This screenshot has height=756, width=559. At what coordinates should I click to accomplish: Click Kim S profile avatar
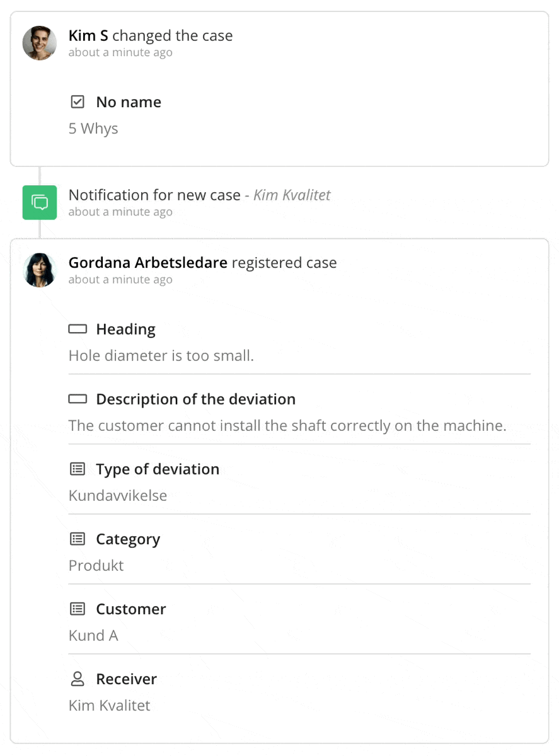(x=40, y=43)
